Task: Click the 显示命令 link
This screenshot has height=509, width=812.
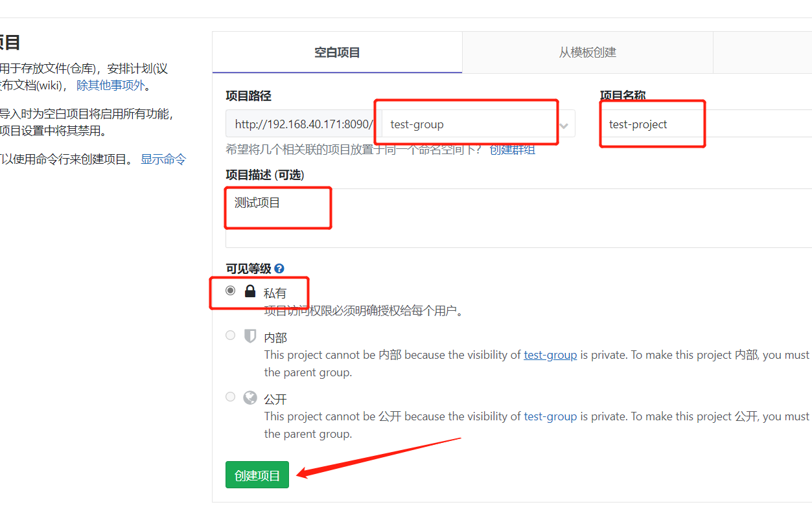Action: click(163, 159)
